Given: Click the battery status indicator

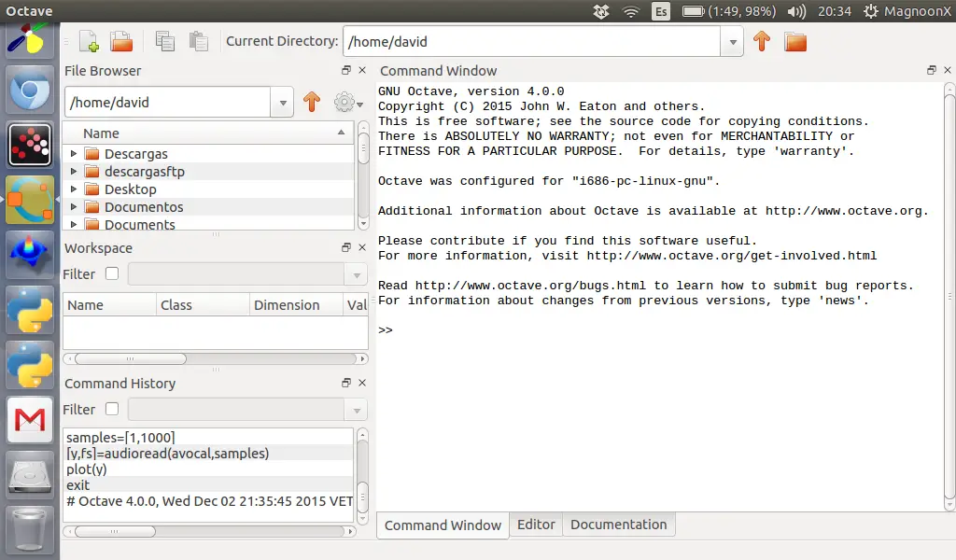Looking at the screenshot, I should [x=728, y=11].
